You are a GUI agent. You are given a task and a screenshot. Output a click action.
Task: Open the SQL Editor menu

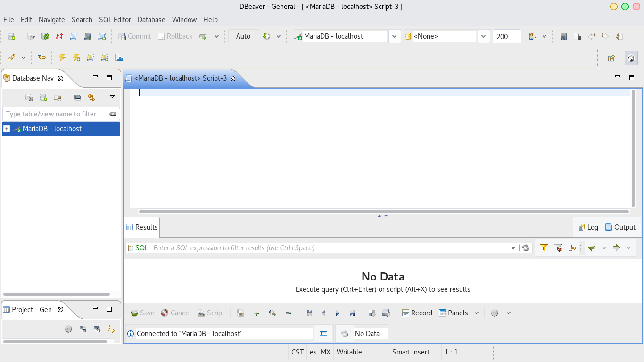(115, 20)
